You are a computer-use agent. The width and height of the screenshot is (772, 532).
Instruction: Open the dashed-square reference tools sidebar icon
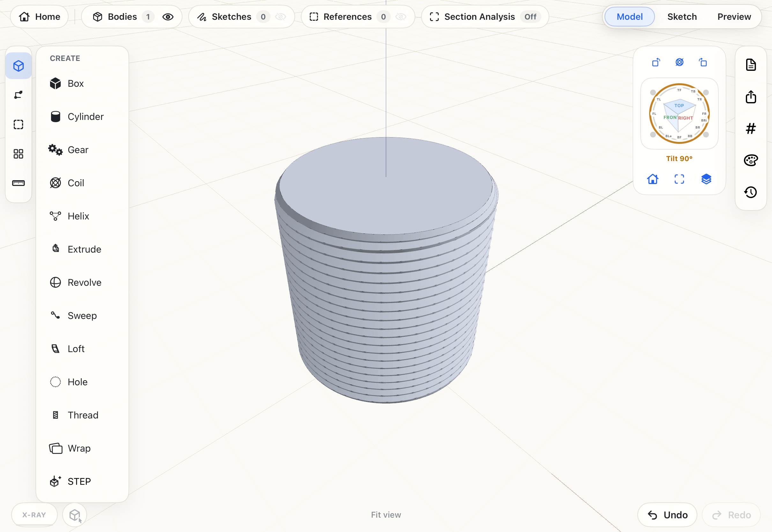[18, 124]
